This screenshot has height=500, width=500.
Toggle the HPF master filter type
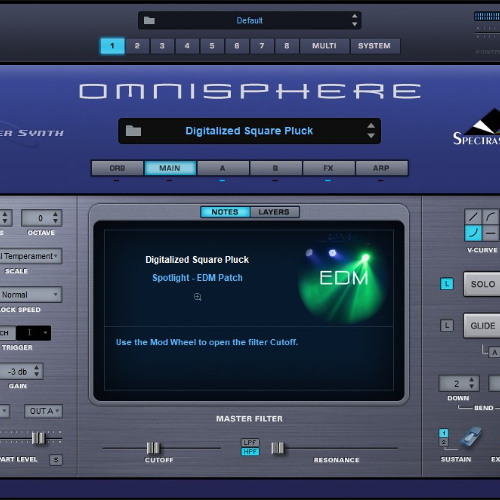[250, 452]
